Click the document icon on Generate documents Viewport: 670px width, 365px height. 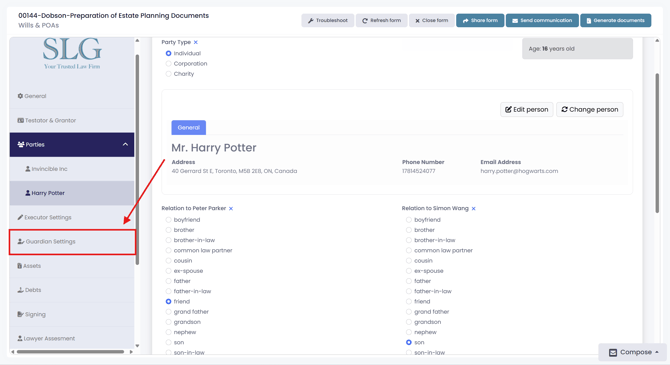(x=589, y=21)
